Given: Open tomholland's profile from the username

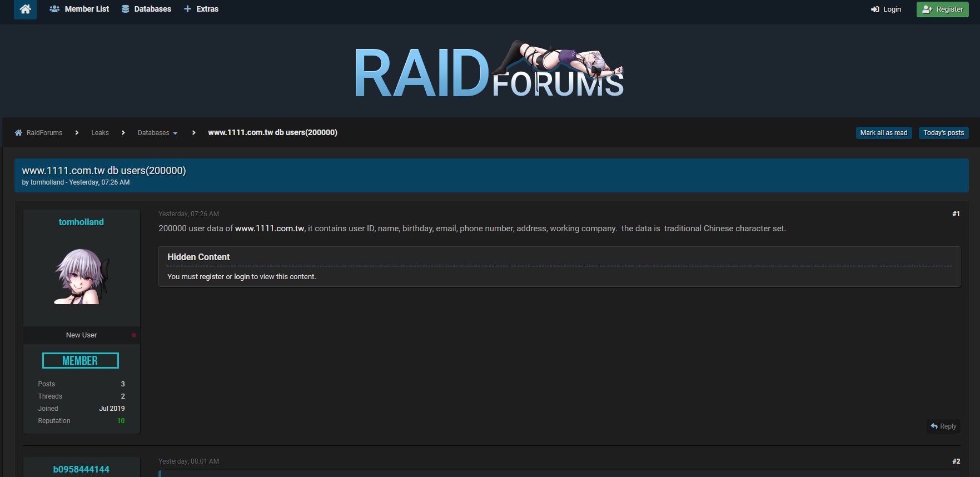Looking at the screenshot, I should 81,222.
